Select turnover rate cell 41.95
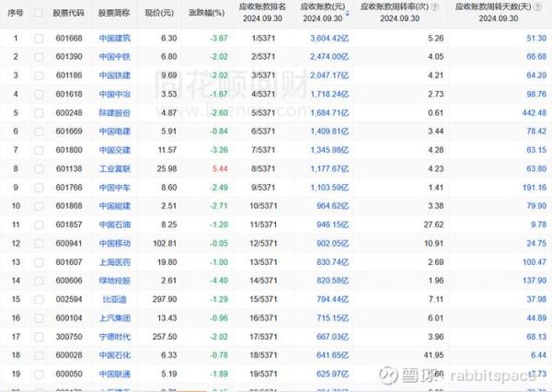Viewport: 552px width, 392px height. [433, 355]
